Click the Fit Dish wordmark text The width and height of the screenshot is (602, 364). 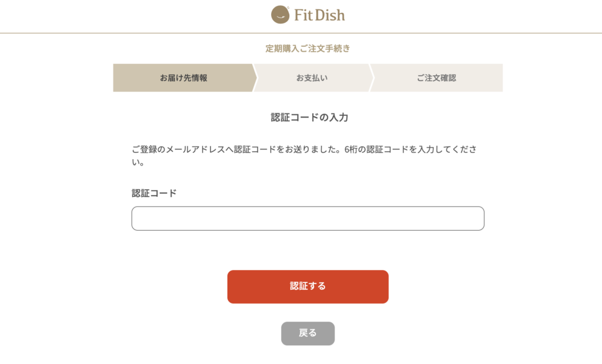(x=319, y=15)
